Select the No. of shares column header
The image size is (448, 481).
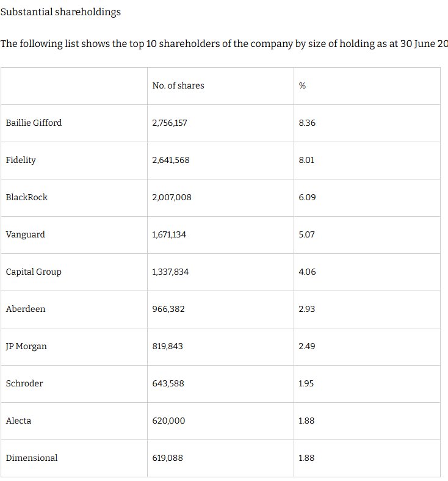(x=178, y=85)
